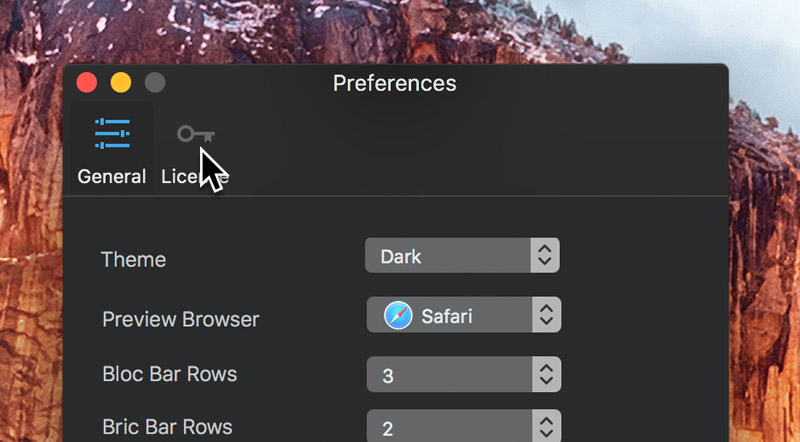
Task: Click the Theme dropdown arrows
Action: 545,255
